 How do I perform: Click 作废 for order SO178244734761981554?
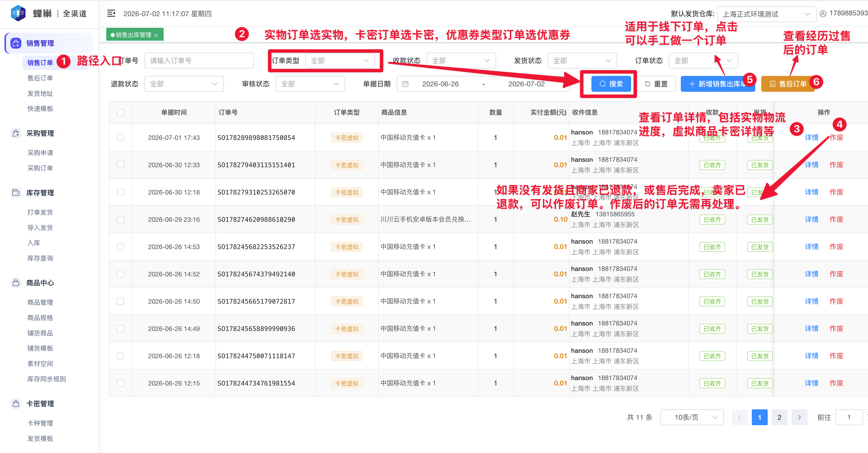click(x=836, y=383)
